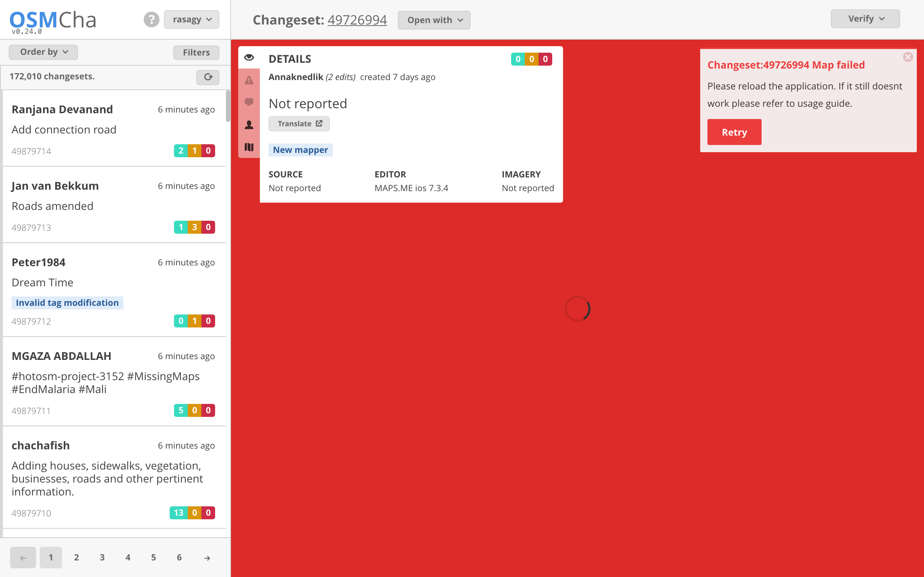Click the Retry button in error message
The width and height of the screenshot is (924, 577).
[734, 132]
